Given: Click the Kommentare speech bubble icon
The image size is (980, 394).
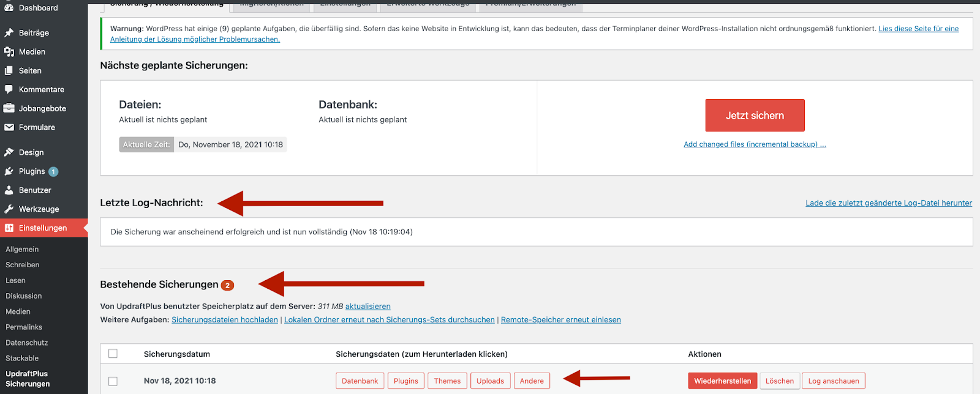Looking at the screenshot, I should pyautogui.click(x=9, y=90).
